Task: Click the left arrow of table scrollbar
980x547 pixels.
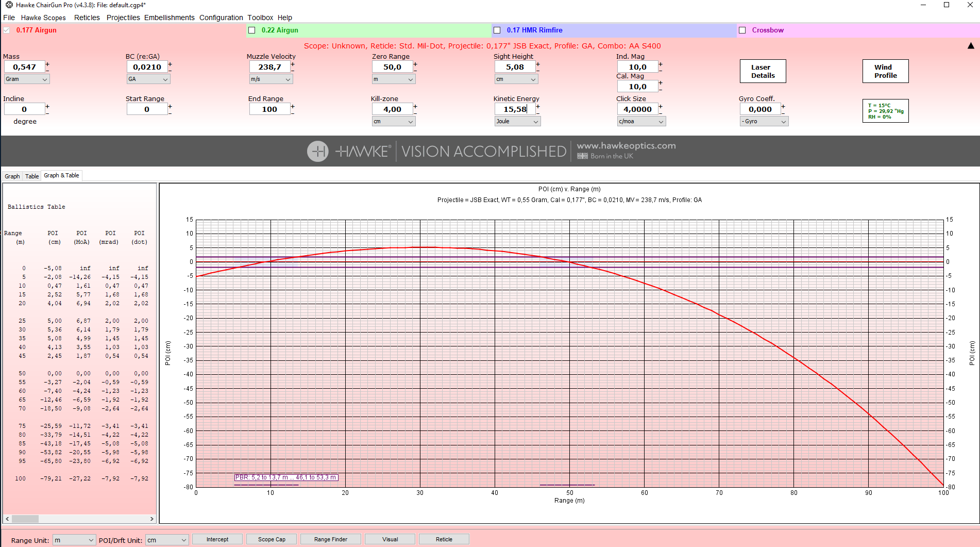Action: (x=7, y=519)
